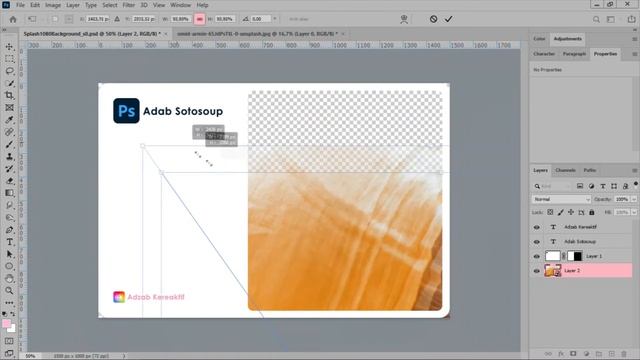
Task: Select the Gradient tool
Action: tap(9, 193)
